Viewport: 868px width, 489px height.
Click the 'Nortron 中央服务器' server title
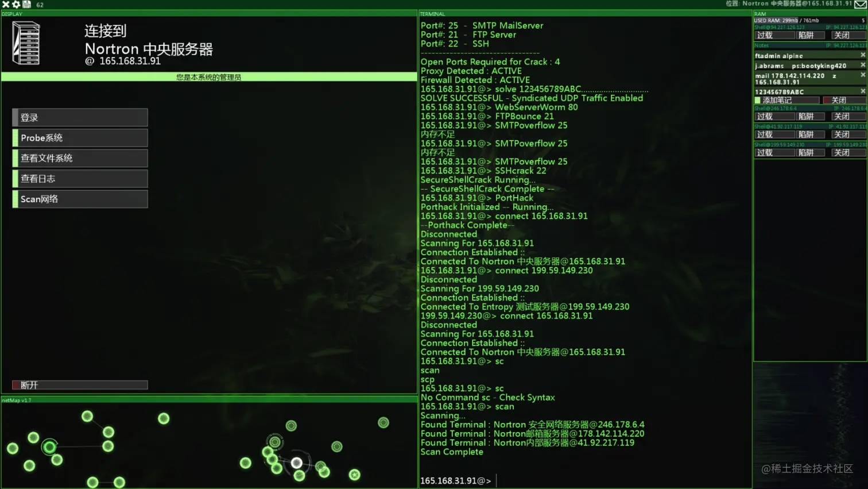149,49
